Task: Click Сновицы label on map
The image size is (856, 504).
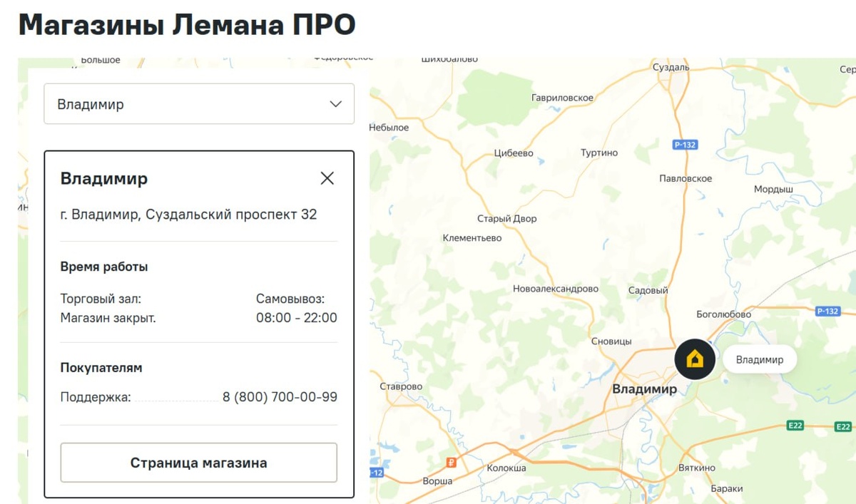Action: 611,341
